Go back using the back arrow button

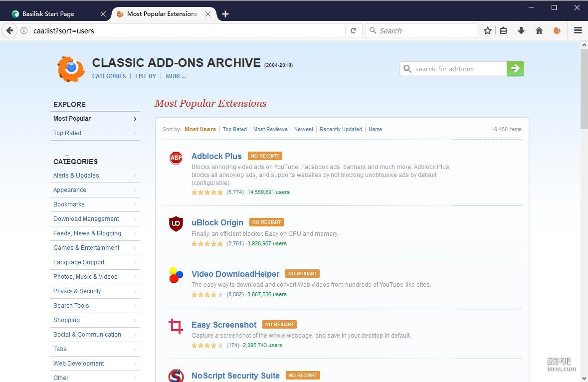tap(10, 30)
